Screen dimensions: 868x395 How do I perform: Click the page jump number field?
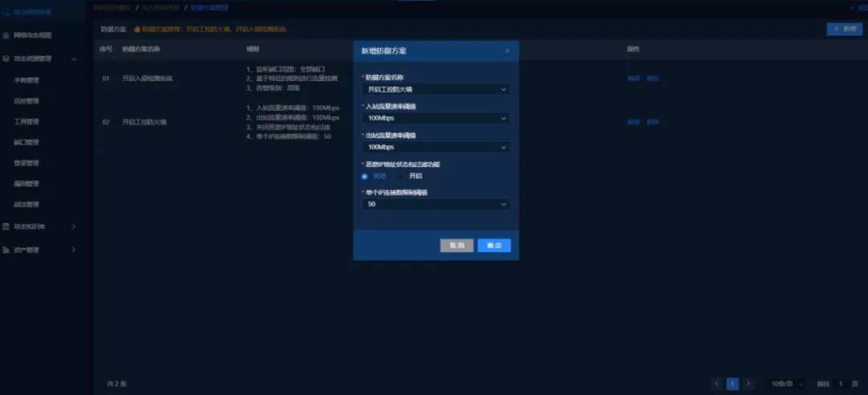click(841, 384)
